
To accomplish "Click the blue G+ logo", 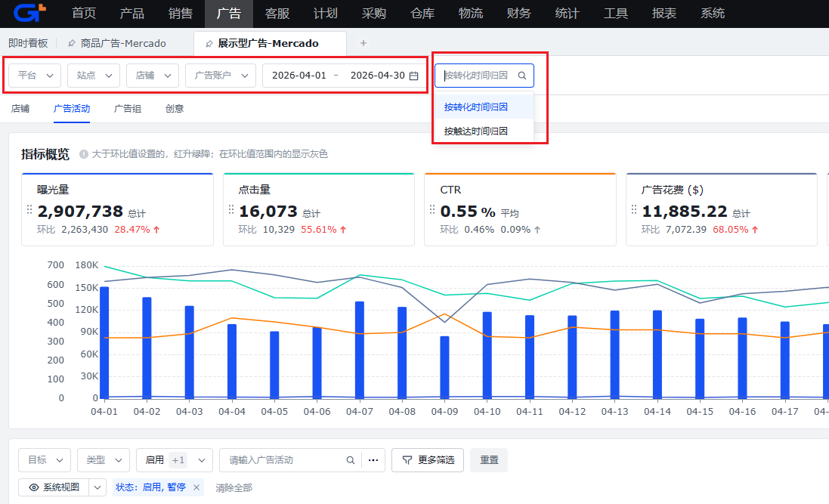I will [29, 13].
